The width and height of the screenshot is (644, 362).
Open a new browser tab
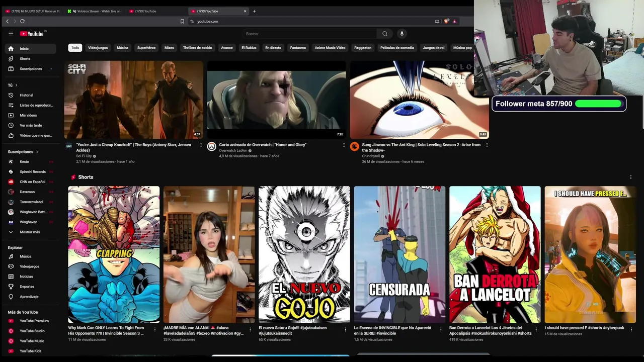point(254,11)
